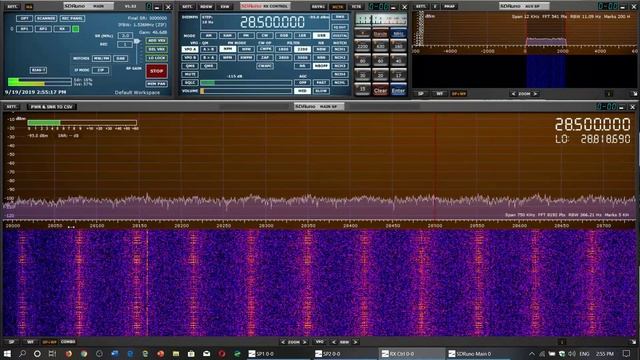Select the 160 band keypad button
Image resolution: width=640 pixels, height=360 pixels.
(398, 46)
